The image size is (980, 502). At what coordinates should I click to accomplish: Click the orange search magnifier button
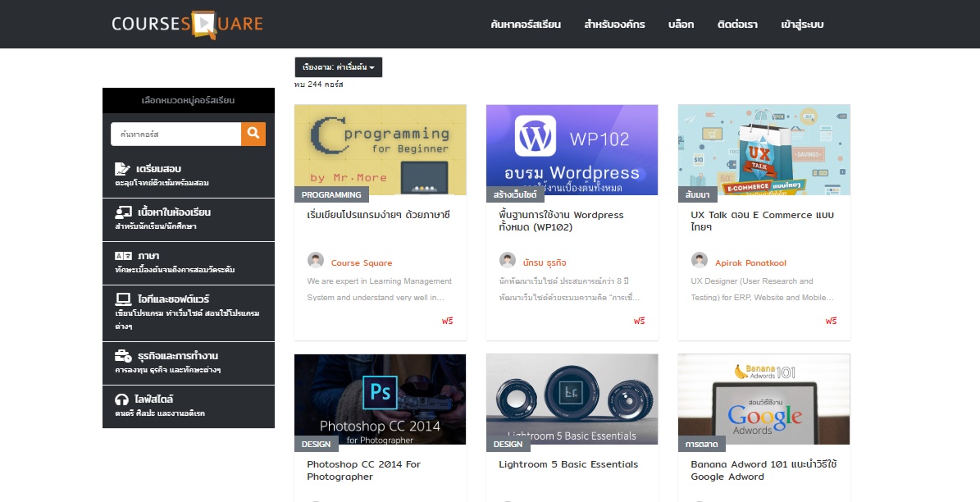pos(253,134)
